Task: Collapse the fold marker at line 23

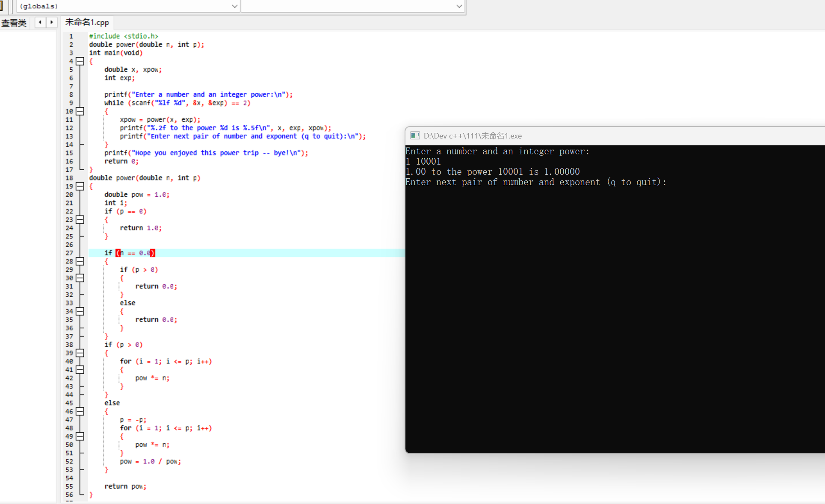Action: (x=80, y=220)
